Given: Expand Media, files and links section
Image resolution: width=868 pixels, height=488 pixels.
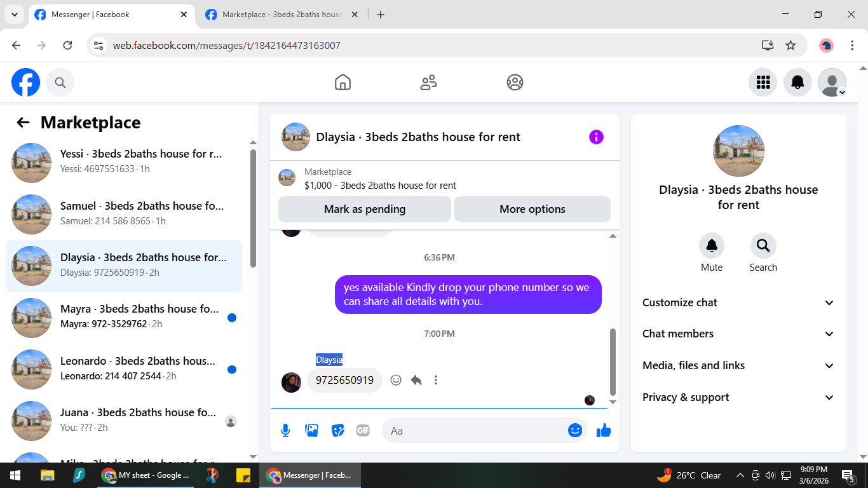Looking at the screenshot, I should pyautogui.click(x=738, y=365).
